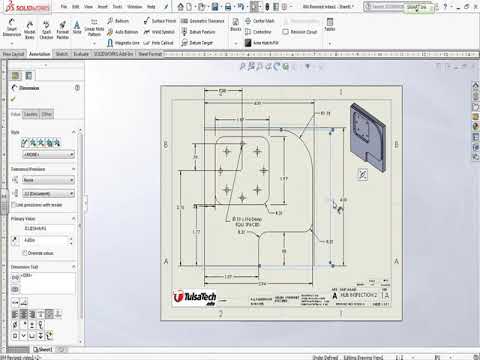This screenshot has height=360, width=480.
Task: Open the View menu
Action: 88,6
